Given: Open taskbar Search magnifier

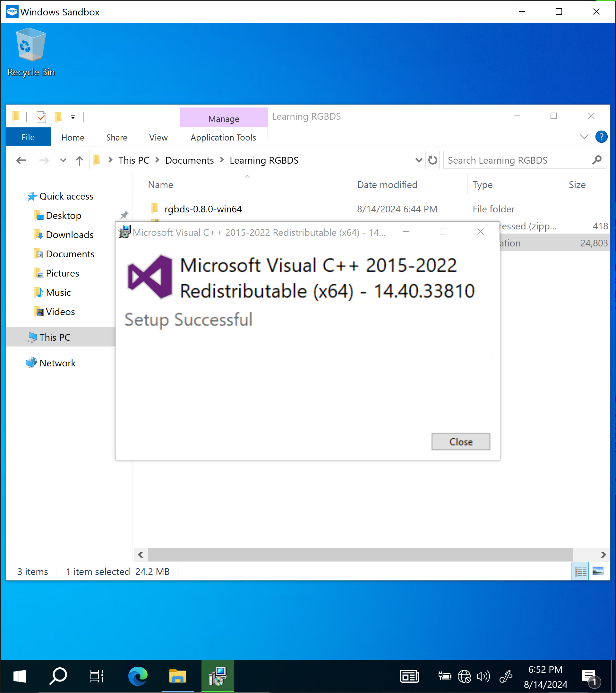Looking at the screenshot, I should (58, 676).
